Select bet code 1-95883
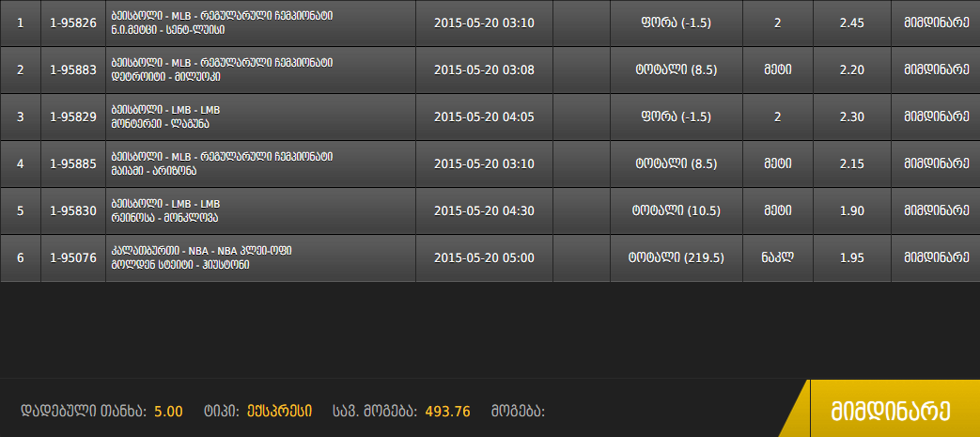The image size is (980, 437). tap(73, 70)
